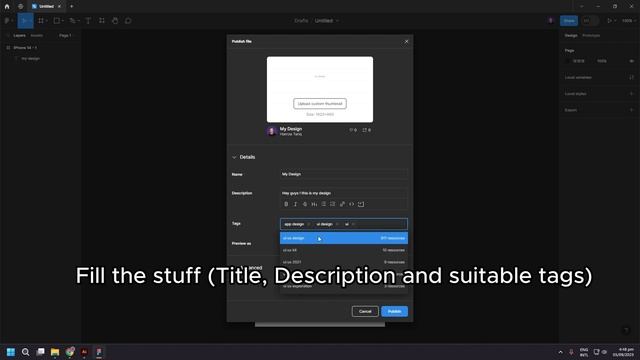Click the blue Publish button
The width and height of the screenshot is (640, 360).
click(x=394, y=311)
